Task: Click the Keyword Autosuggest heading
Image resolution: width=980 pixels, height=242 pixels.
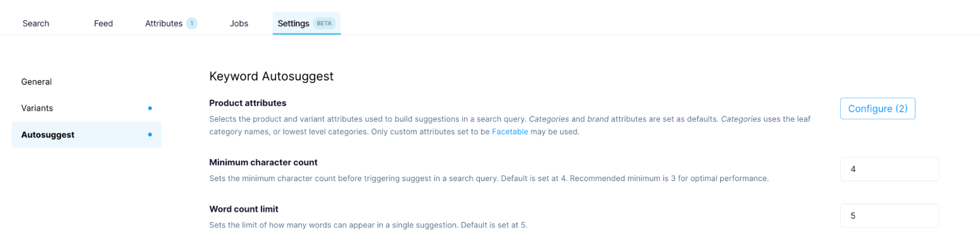Action: click(x=271, y=77)
